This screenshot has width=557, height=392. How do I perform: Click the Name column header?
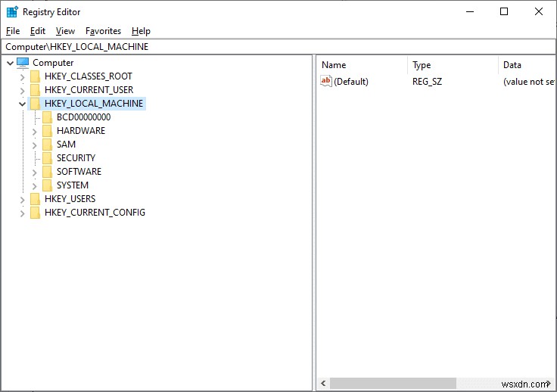coord(362,65)
